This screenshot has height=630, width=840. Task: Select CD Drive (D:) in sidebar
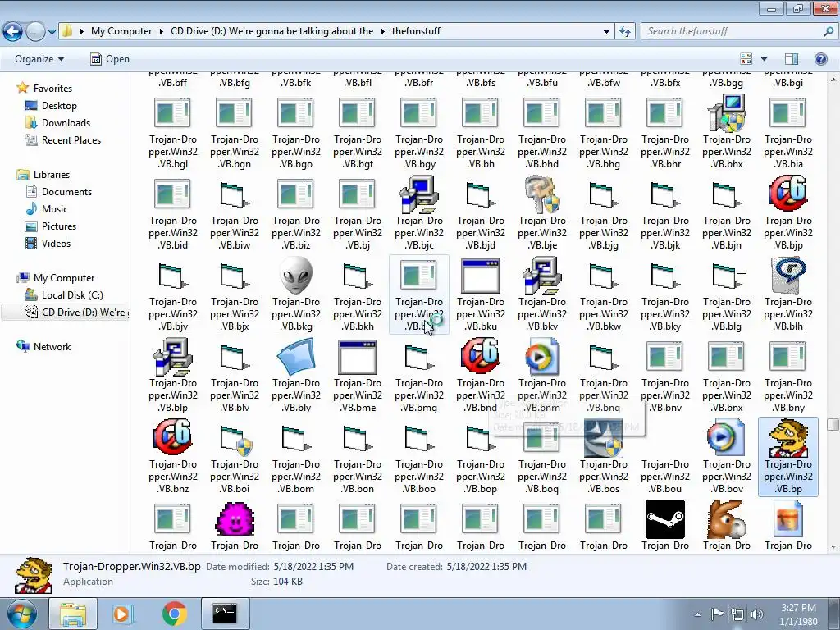point(65,313)
